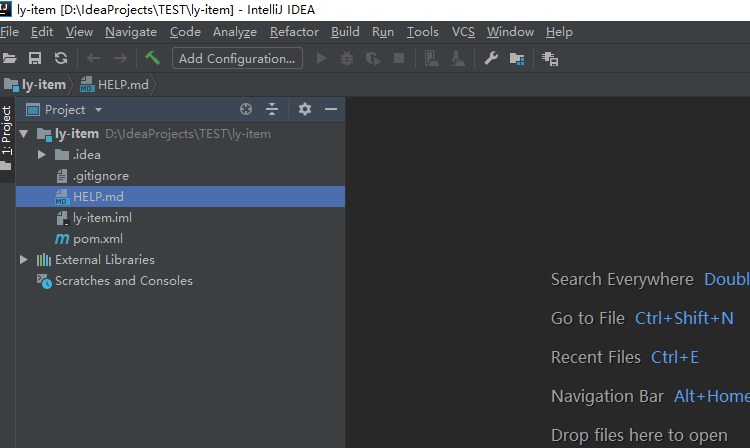The image size is (750, 448).
Task: Select HELP.md in project tree
Action: [180, 197]
